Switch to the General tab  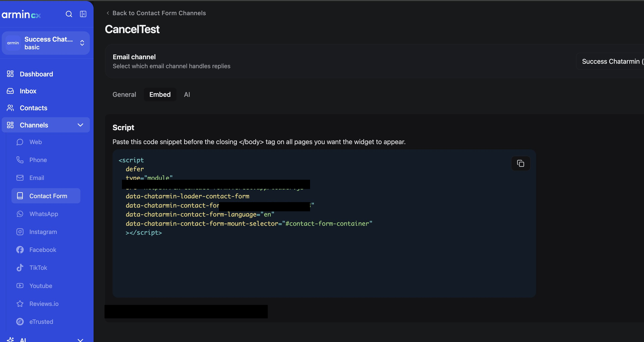click(124, 95)
